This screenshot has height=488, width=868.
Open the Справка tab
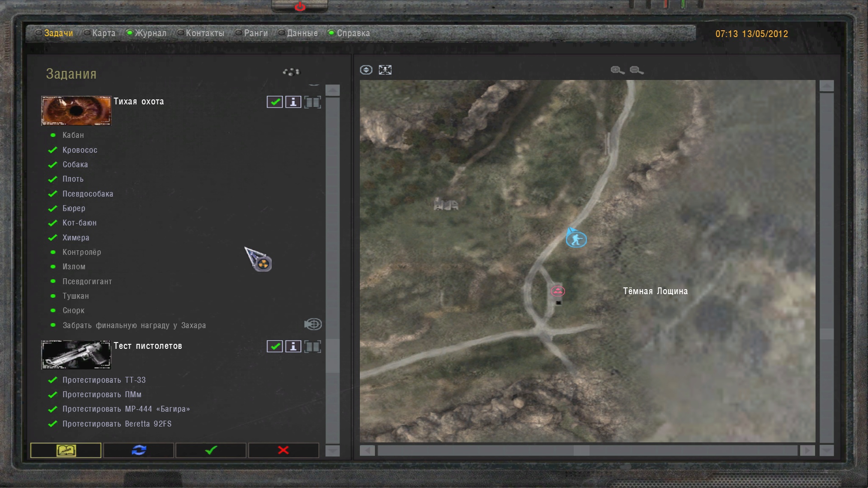click(353, 33)
